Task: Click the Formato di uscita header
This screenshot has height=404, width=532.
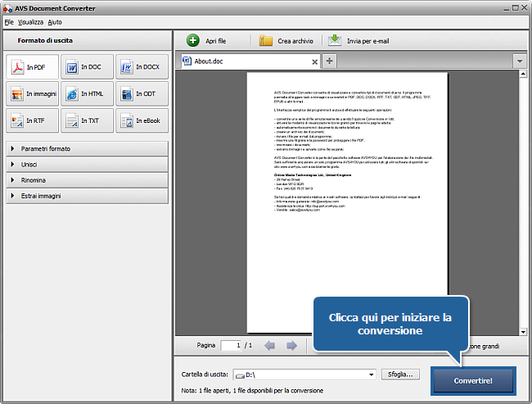Action: [x=45, y=40]
